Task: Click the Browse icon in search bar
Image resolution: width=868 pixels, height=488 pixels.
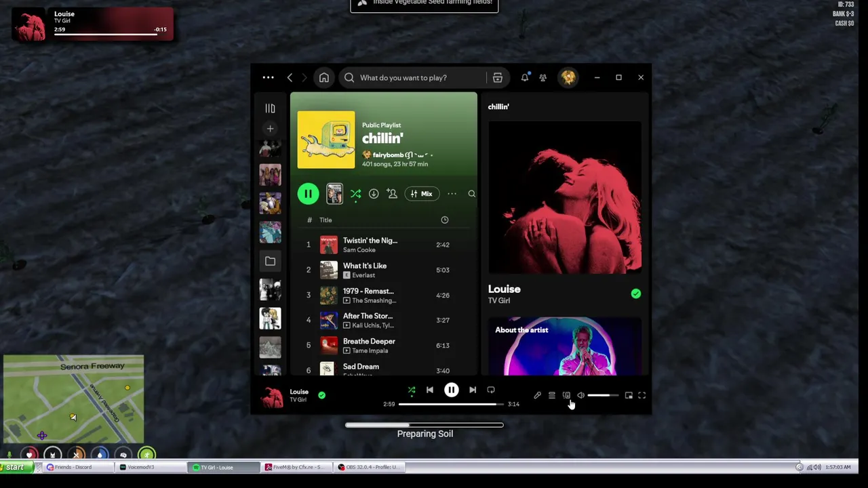Action: tap(497, 77)
